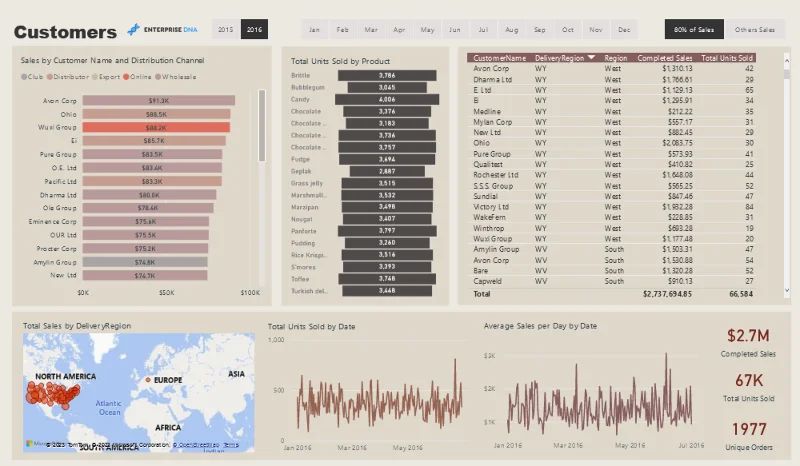
Task: Sort table by Total Units Sold header
Action: pyautogui.click(x=727, y=58)
